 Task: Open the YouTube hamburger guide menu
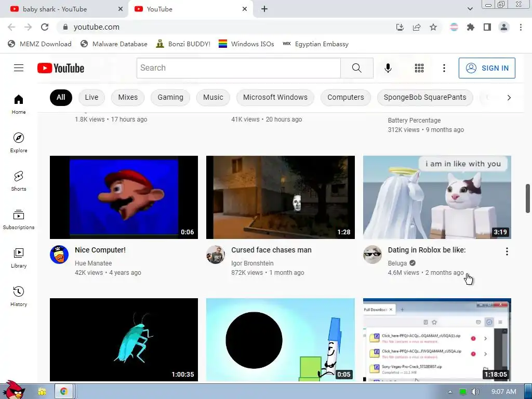tap(19, 68)
